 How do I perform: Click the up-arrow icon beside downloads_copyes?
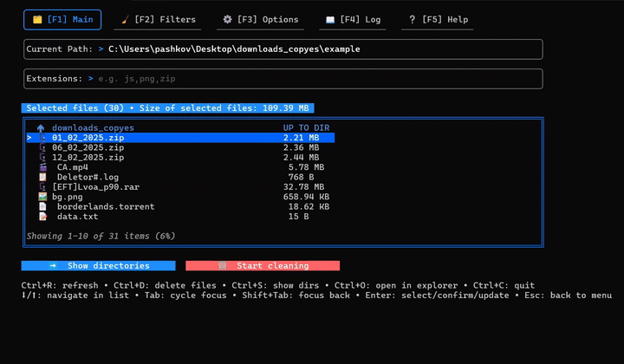tap(41, 128)
